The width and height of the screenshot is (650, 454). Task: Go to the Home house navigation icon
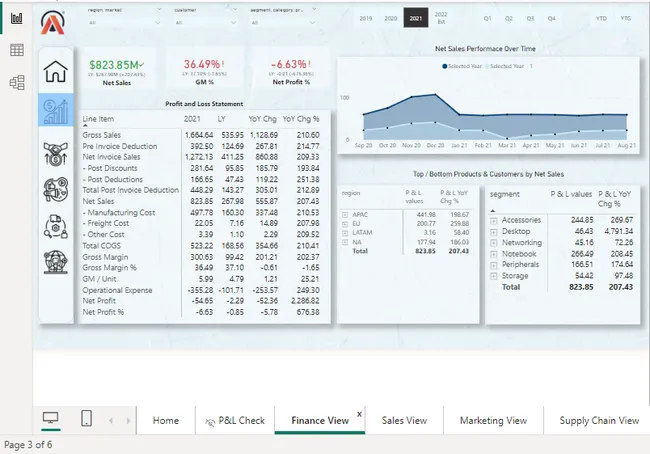point(56,71)
